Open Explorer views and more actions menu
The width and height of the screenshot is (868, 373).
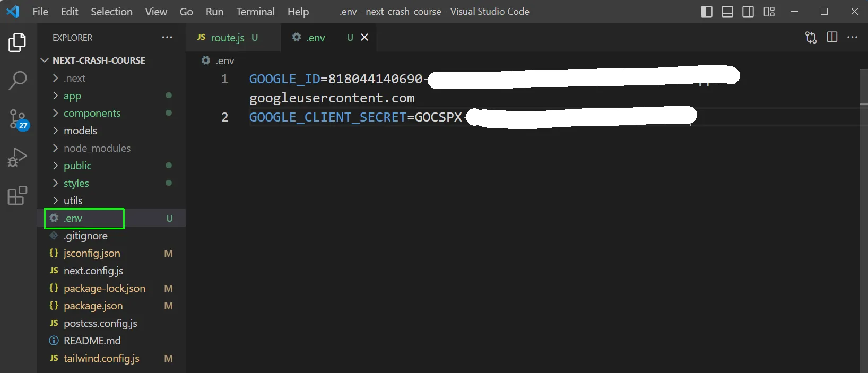click(x=167, y=38)
